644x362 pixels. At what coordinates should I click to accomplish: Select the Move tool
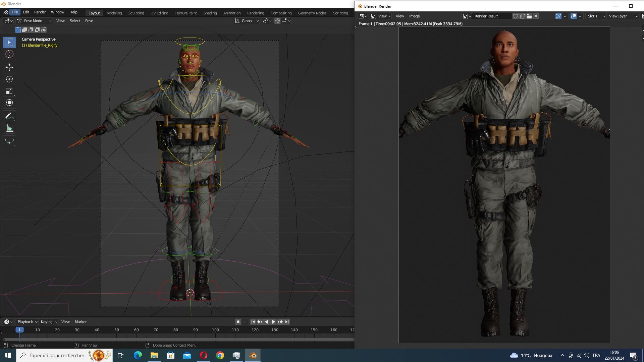[9, 67]
